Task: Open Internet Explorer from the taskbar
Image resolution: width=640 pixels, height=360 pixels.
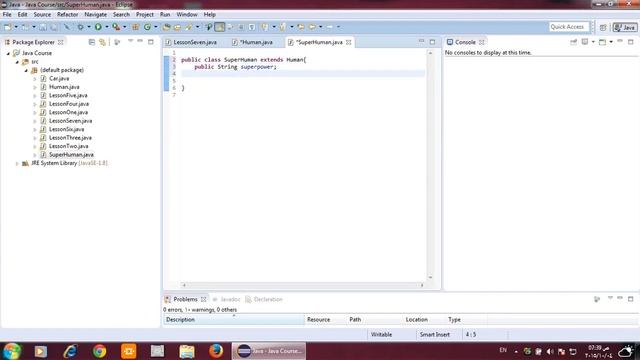Action: click(x=70, y=351)
